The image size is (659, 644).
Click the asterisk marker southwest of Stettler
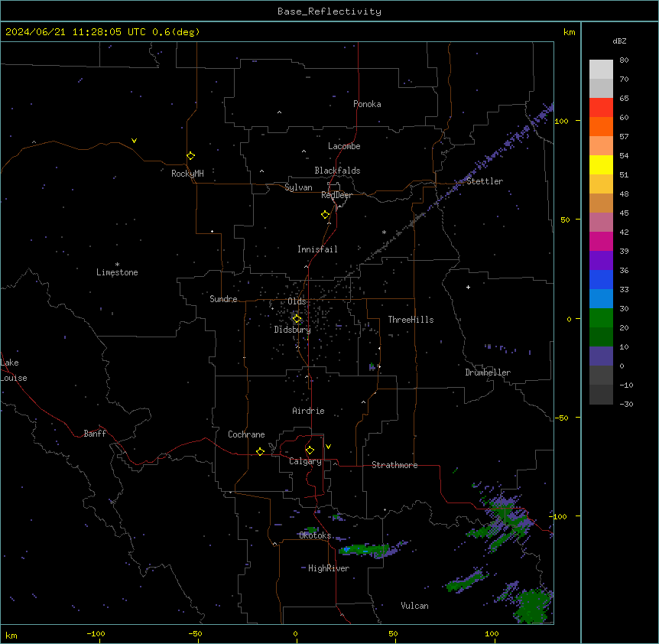(x=384, y=232)
